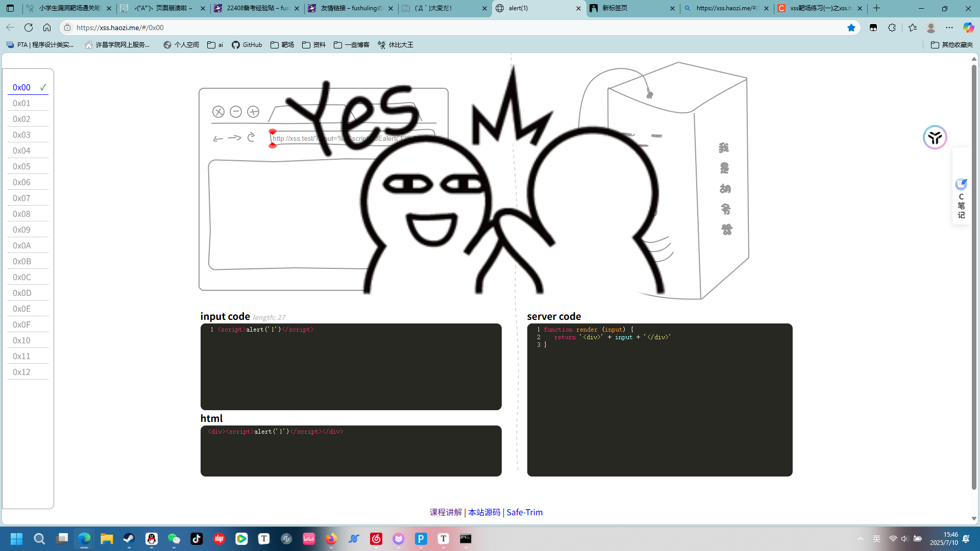Switch to the https://xss.haozi.me tab
The width and height of the screenshot is (980, 551).
[727, 8]
